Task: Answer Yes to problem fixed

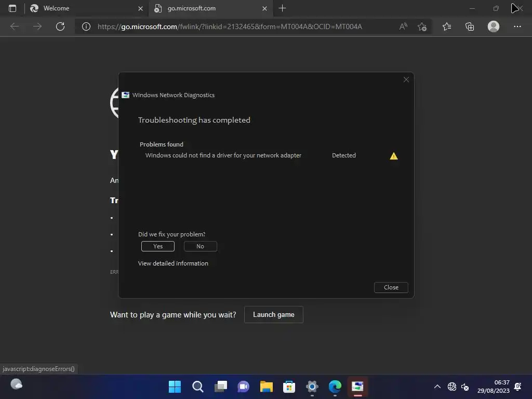Action: [158, 246]
